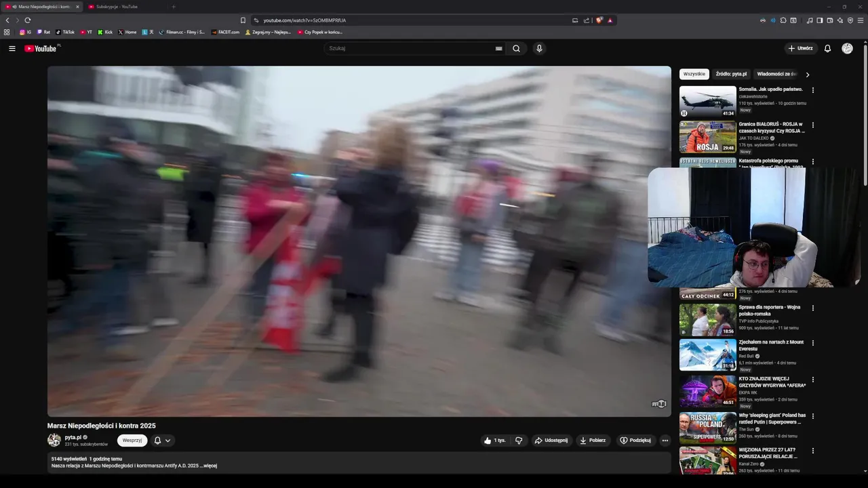Bookmark this page with bookmark icon
This screenshot has width=868, height=488.
tap(243, 20)
